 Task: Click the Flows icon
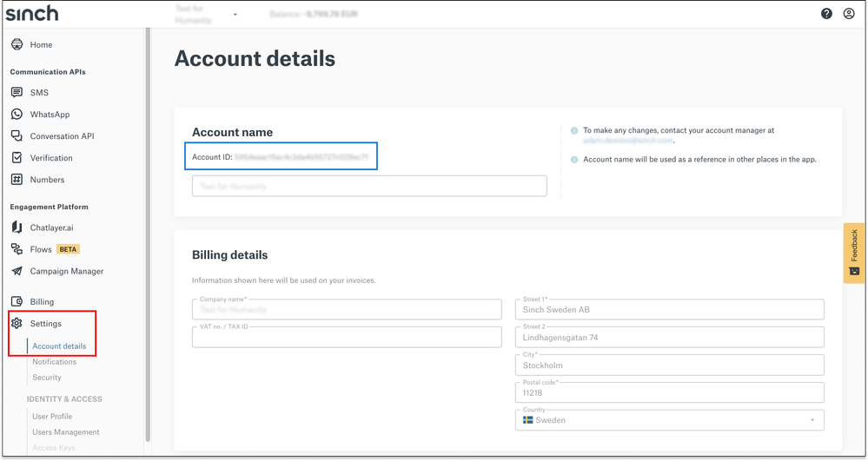[x=17, y=249]
